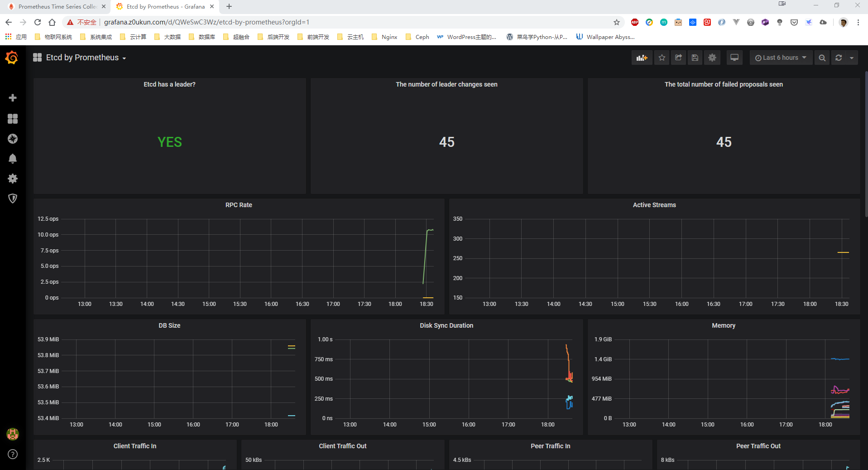Open the Memory panel title menu
Image resolution: width=868 pixels, height=470 pixels.
724,325
